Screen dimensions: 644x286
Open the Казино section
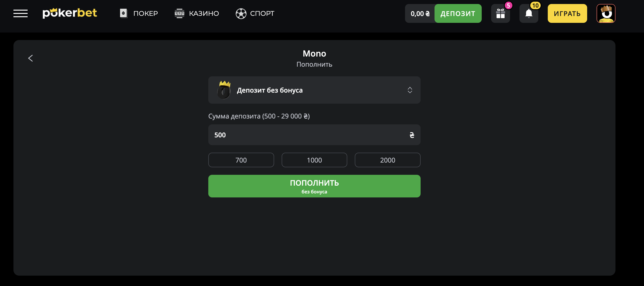coord(197,13)
